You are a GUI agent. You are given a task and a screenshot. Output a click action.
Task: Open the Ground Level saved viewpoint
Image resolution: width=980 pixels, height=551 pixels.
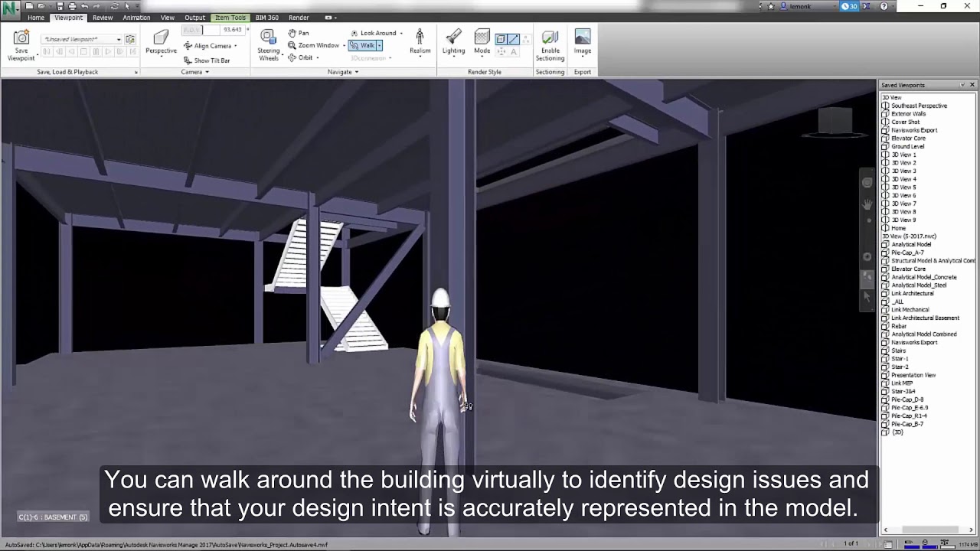[x=906, y=146]
